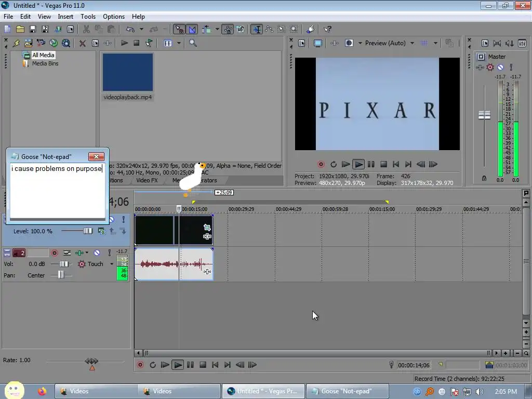Lock Master fader channels padlock
The width and height of the screenshot is (532, 399).
tap(484, 178)
